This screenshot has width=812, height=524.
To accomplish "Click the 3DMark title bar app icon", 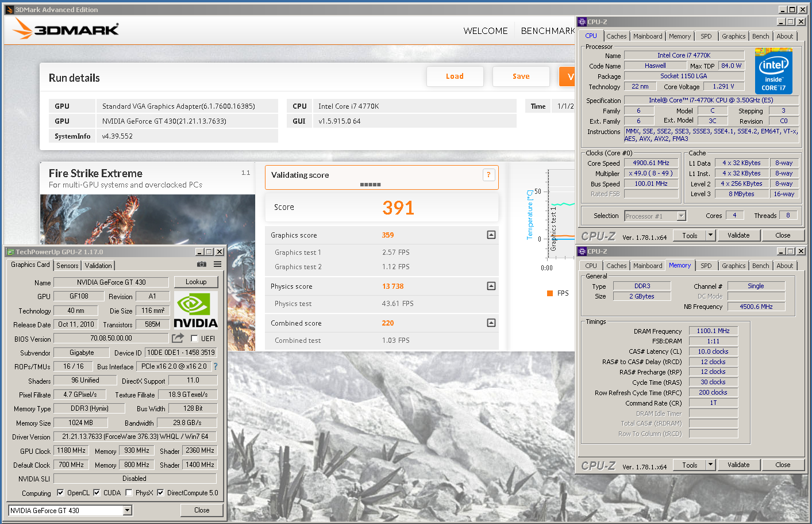I will pyautogui.click(x=9, y=10).
